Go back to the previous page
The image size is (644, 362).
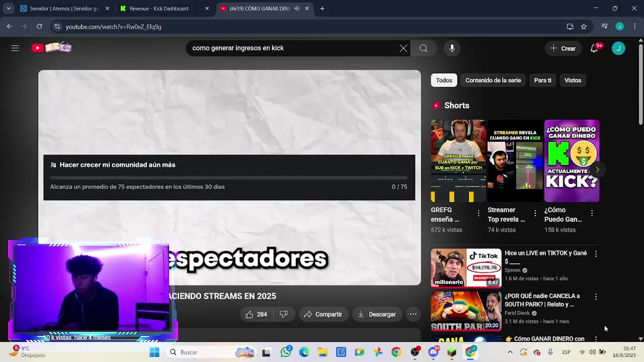pos(9,27)
